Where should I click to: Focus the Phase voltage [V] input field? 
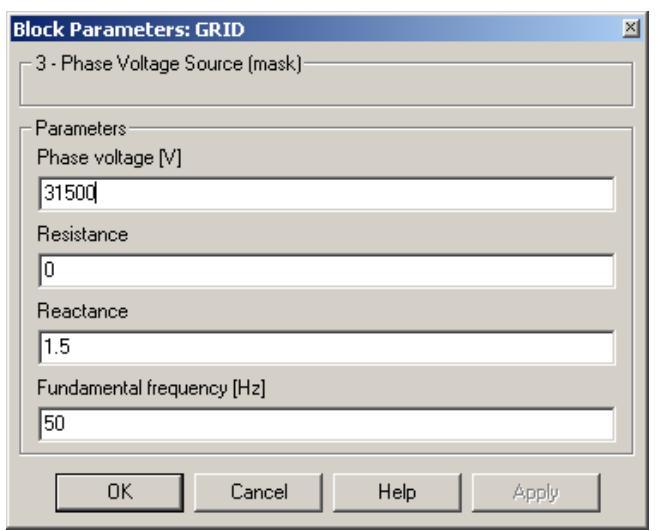(x=325, y=193)
